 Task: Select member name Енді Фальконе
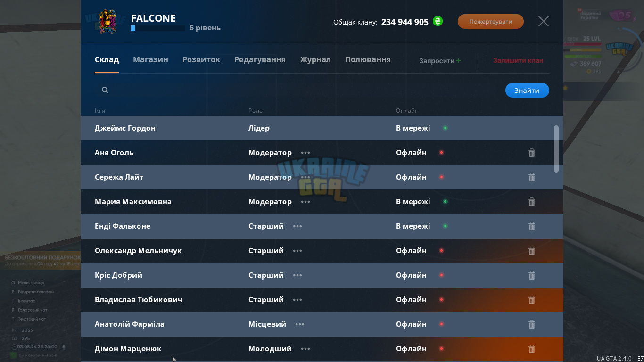(x=123, y=226)
